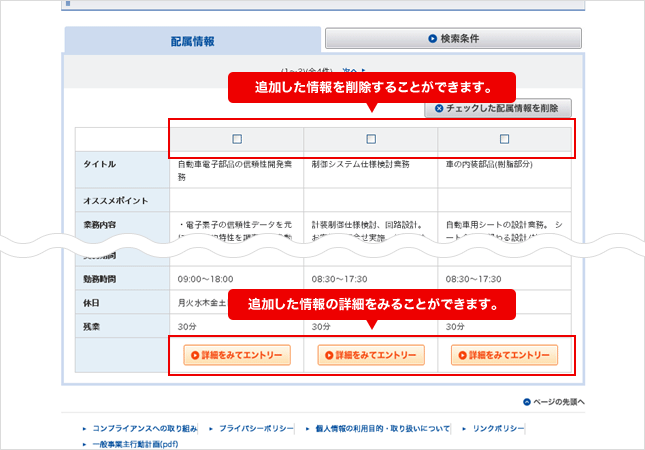
Task: Visit the リンクポリシー link
Action: [x=498, y=428]
